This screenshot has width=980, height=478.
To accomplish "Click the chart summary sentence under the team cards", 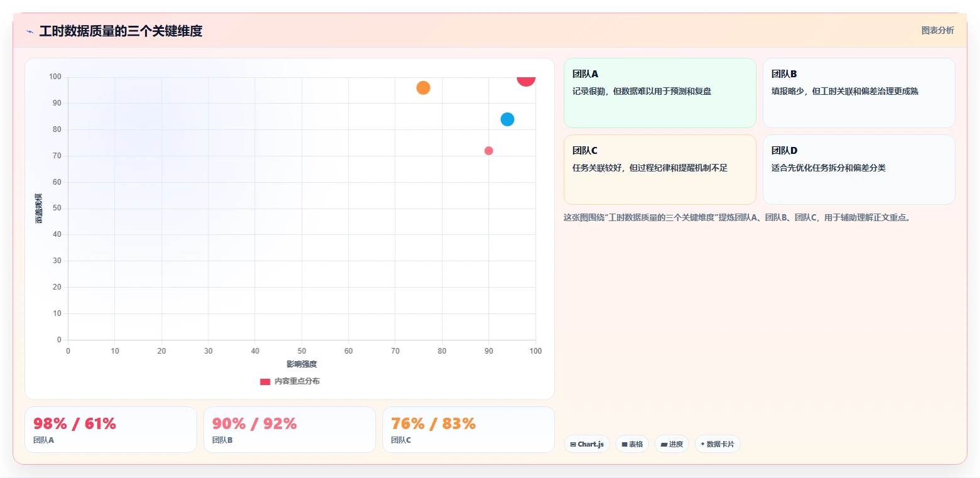I will coord(737,218).
